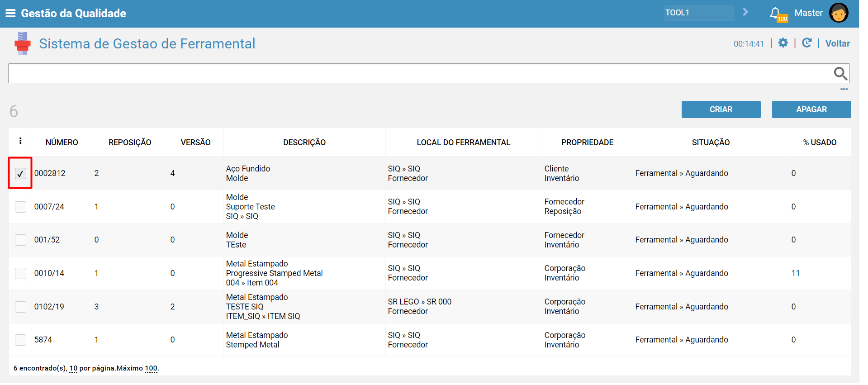Sort by REPOSIÇÃO column header
This screenshot has height=385, width=868.
click(x=130, y=143)
